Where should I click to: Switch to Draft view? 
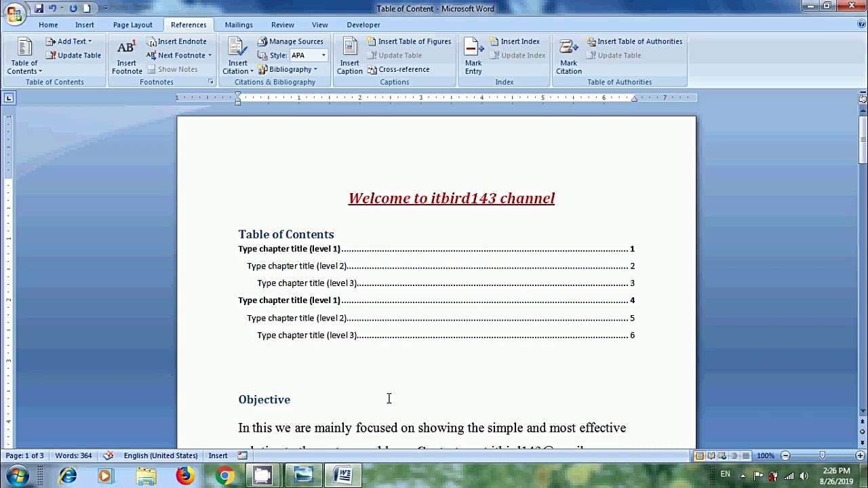click(746, 456)
